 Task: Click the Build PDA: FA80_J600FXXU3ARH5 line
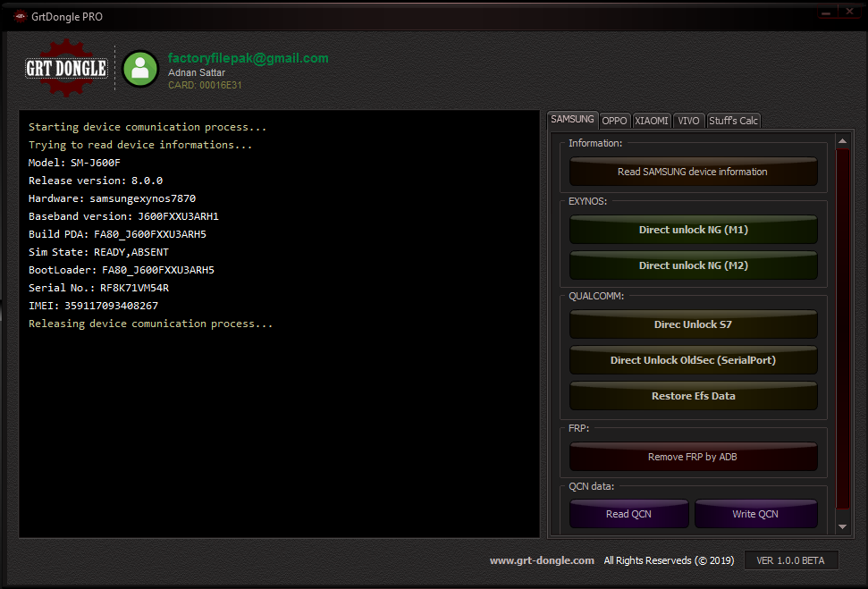click(117, 234)
